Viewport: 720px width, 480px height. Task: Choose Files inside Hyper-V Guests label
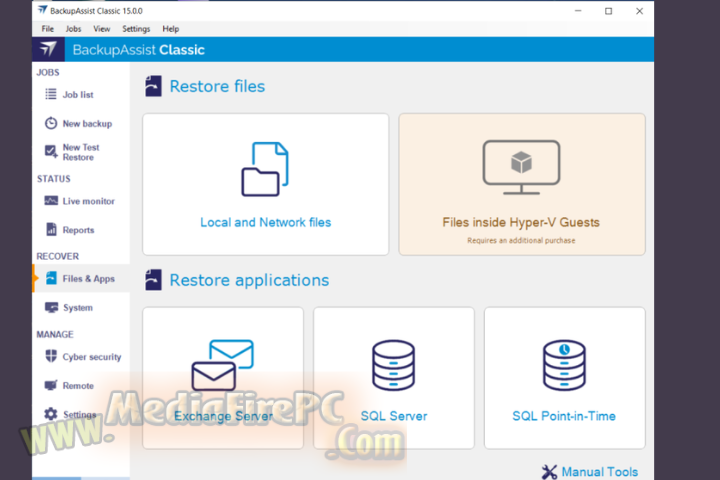pyautogui.click(x=521, y=222)
